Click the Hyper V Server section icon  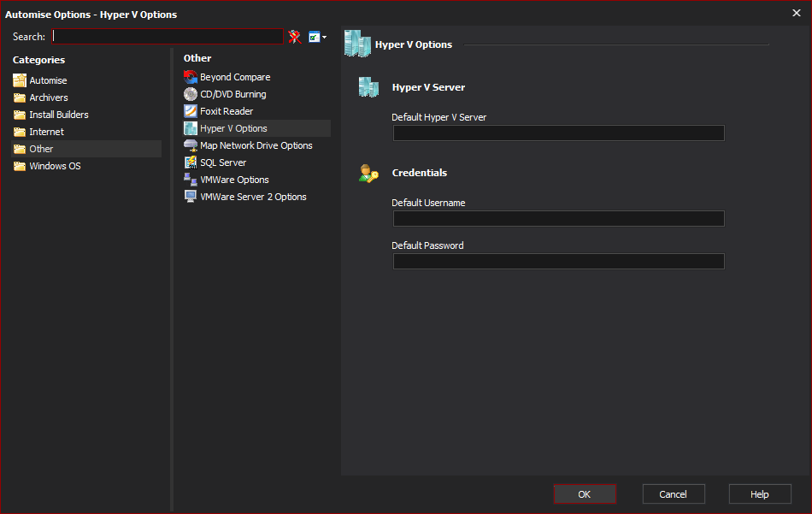pyautogui.click(x=368, y=87)
